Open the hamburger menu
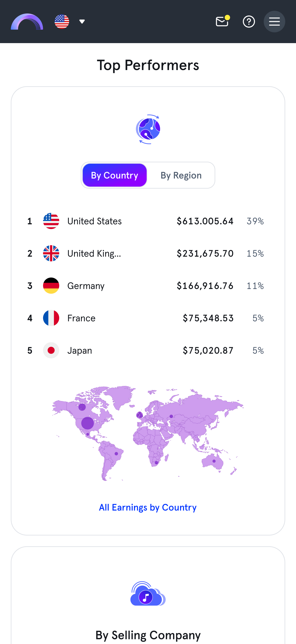This screenshot has width=296, height=644. [x=274, y=22]
